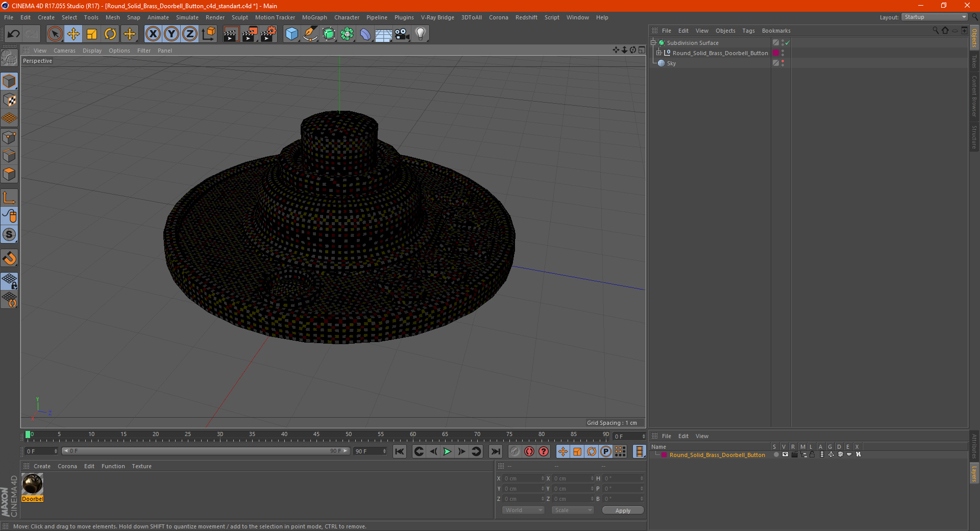Open the Simulate menu
This screenshot has width=980, height=531.
pyautogui.click(x=187, y=17)
